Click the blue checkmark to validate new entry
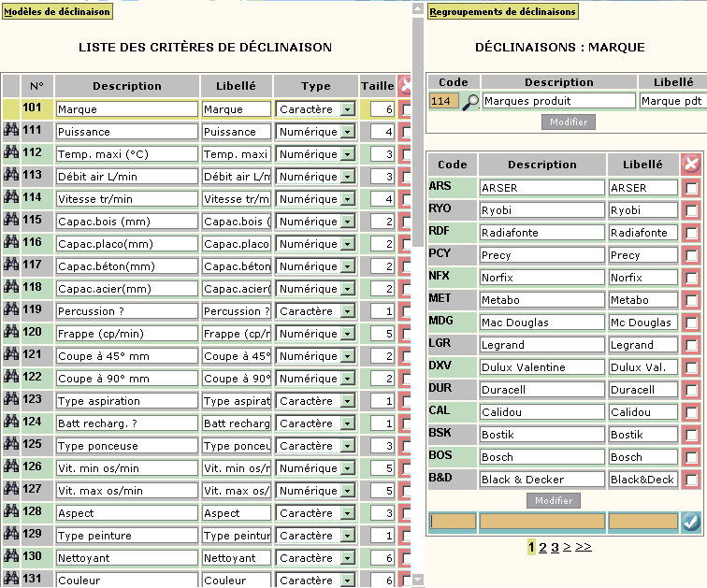 (x=691, y=523)
